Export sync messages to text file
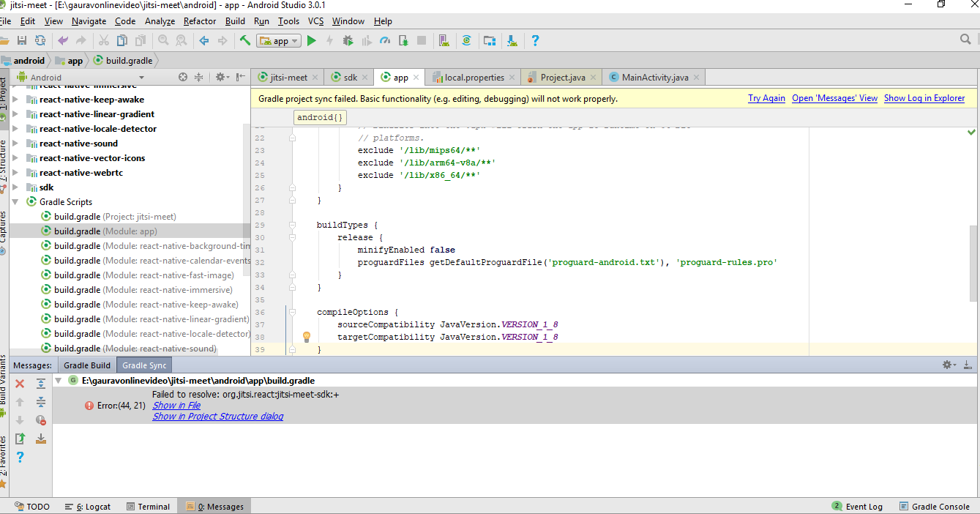 pyautogui.click(x=41, y=438)
